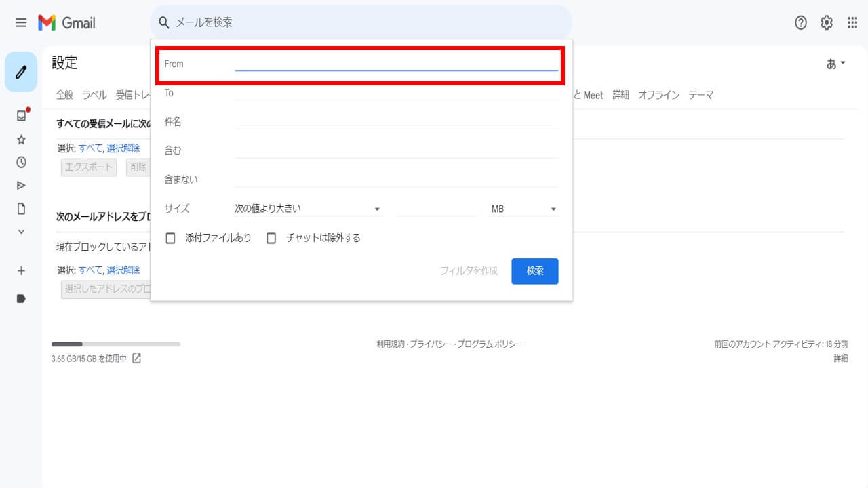Enable the 添付ファイルあり checkbox
Image resolution: width=868 pixels, height=488 pixels.
pyautogui.click(x=171, y=238)
